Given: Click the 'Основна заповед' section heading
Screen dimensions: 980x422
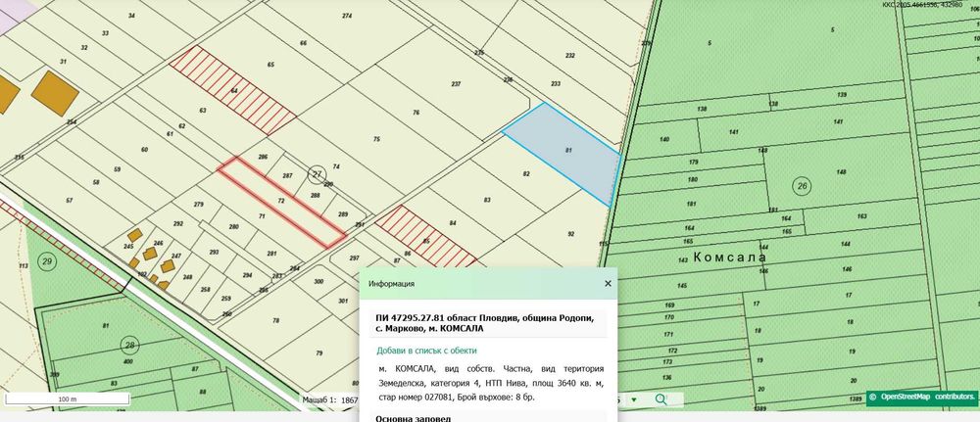Looking at the screenshot, I should (414, 418).
